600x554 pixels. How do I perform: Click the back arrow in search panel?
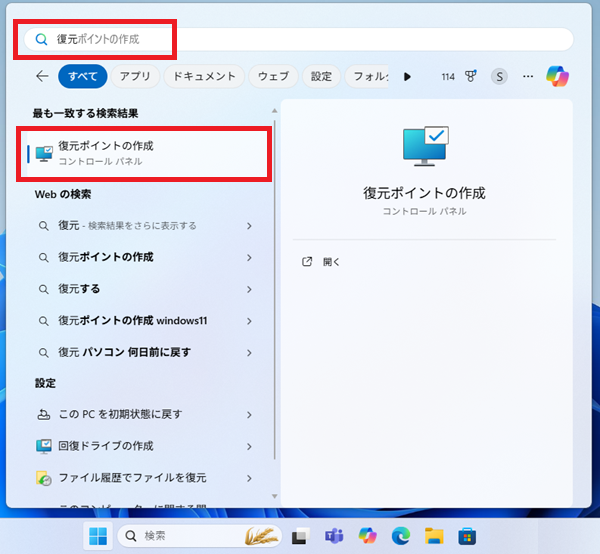[x=42, y=76]
